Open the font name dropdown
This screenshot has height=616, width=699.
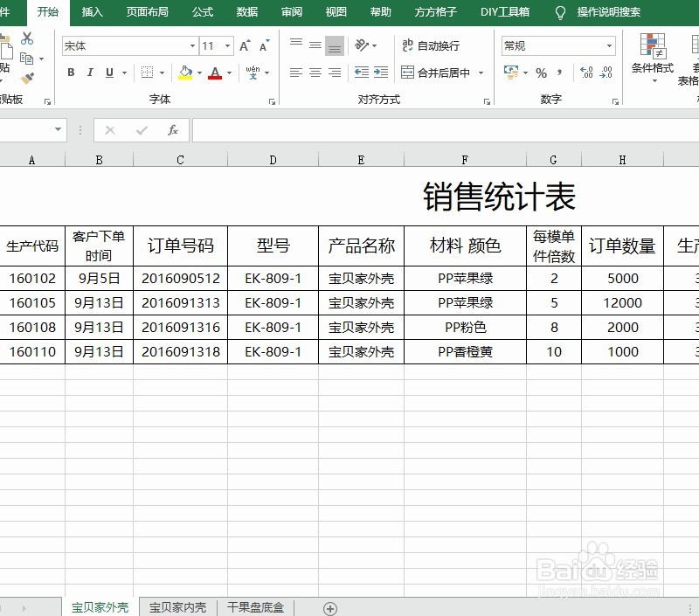(x=192, y=45)
